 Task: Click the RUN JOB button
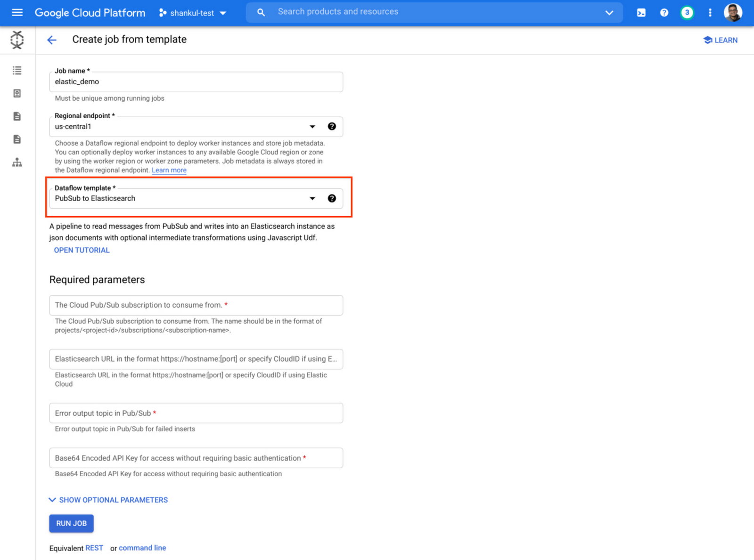click(x=72, y=523)
